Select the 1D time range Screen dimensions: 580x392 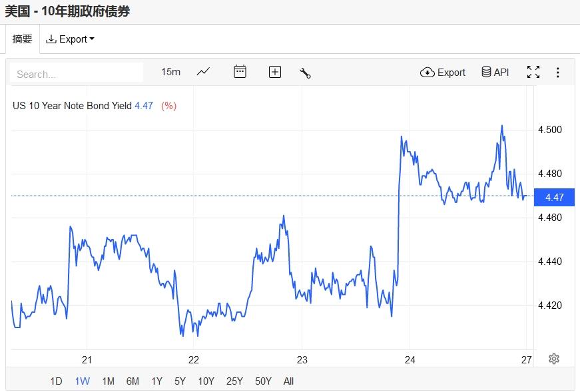coord(57,381)
